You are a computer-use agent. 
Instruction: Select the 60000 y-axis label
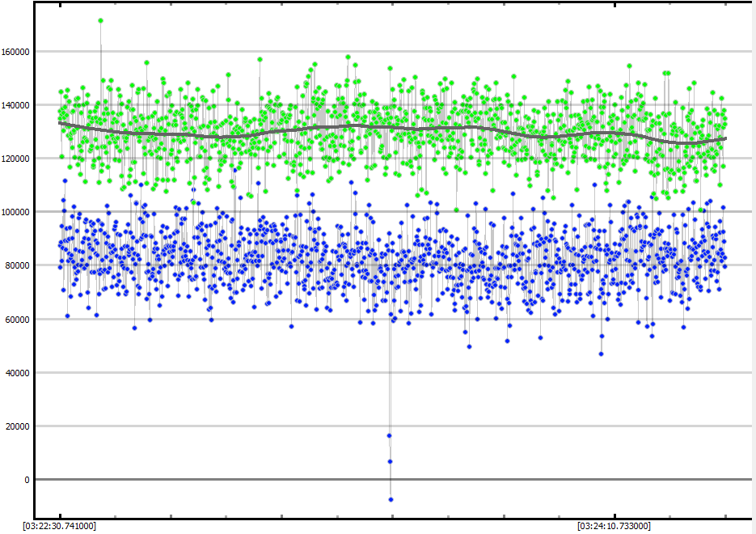coord(17,320)
